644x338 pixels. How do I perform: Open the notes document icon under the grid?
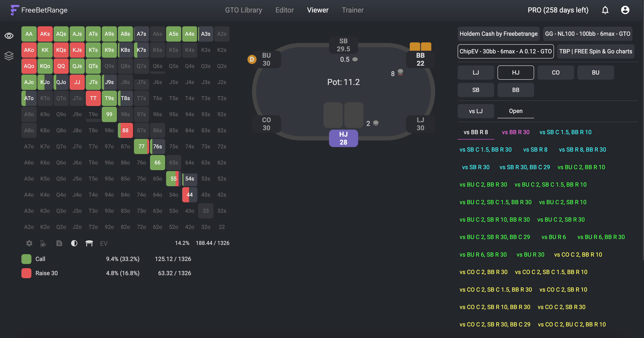(x=59, y=243)
